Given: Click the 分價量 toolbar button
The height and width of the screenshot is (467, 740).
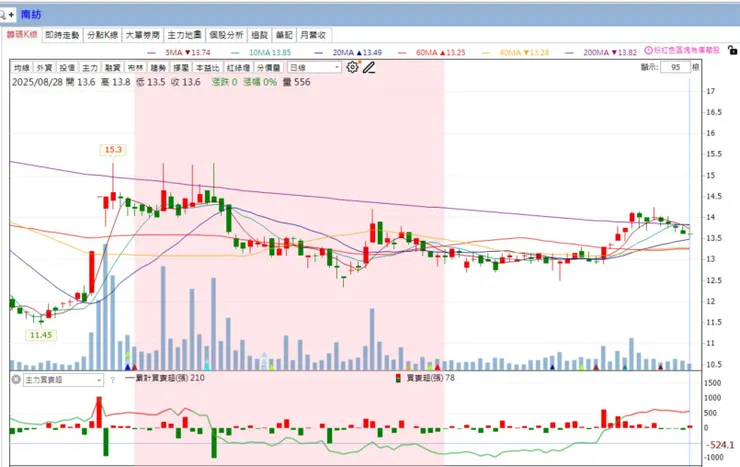Looking at the screenshot, I should click(269, 68).
